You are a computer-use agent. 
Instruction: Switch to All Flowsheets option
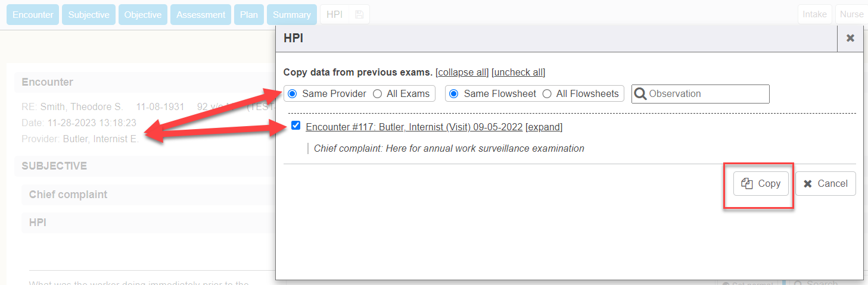tap(546, 93)
